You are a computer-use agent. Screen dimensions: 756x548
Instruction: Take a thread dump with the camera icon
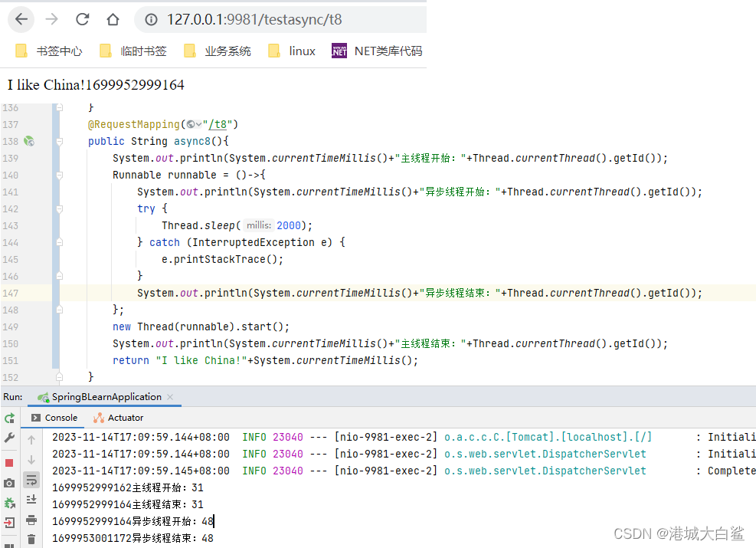[x=10, y=481]
